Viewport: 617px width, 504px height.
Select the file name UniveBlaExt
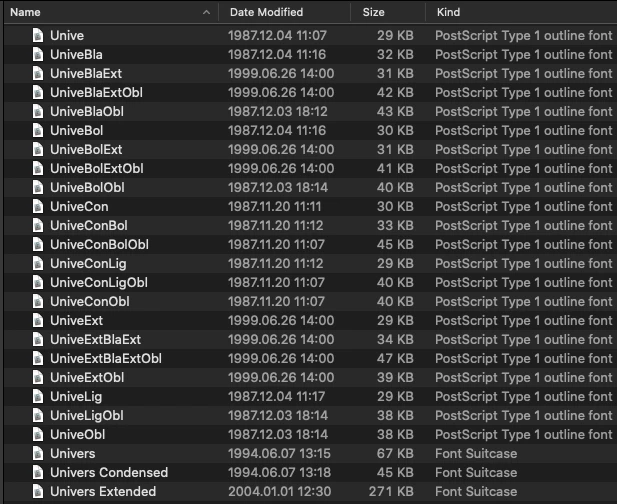click(x=86, y=74)
